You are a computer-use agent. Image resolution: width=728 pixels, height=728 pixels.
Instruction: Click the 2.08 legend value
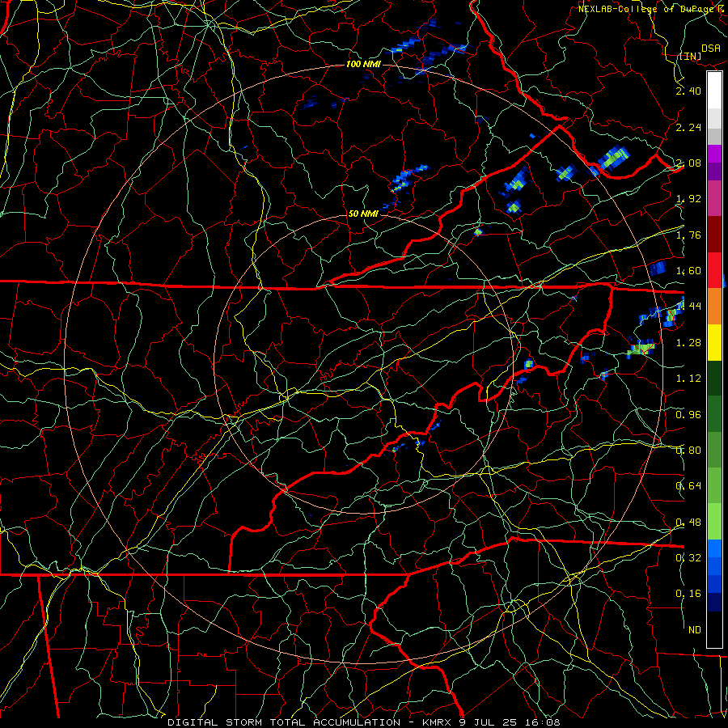click(x=688, y=163)
